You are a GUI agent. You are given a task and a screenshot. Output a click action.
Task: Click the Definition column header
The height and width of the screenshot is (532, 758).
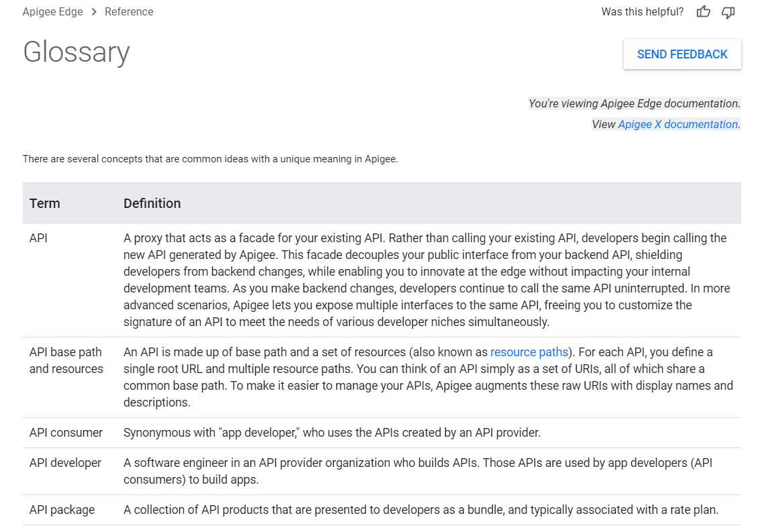coord(152,203)
